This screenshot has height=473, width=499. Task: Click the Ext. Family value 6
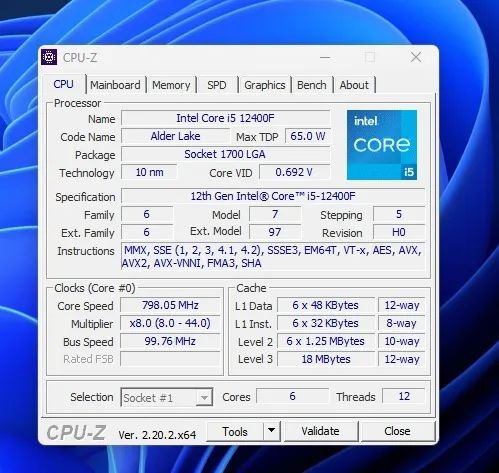147,232
